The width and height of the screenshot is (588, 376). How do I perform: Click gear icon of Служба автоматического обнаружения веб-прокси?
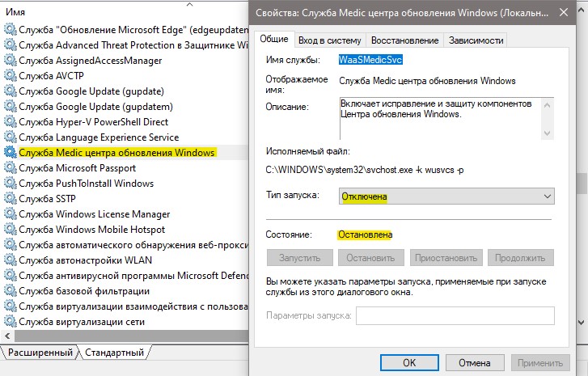pos(11,245)
